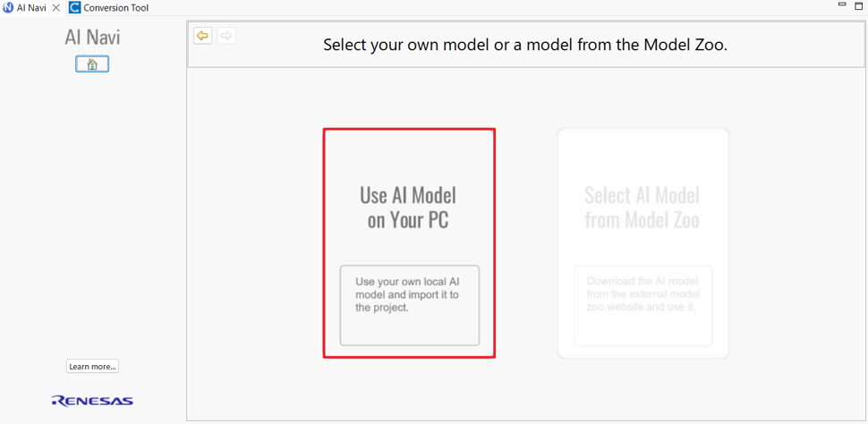Click the Renesas logo
The image size is (868, 424).
[x=92, y=400]
